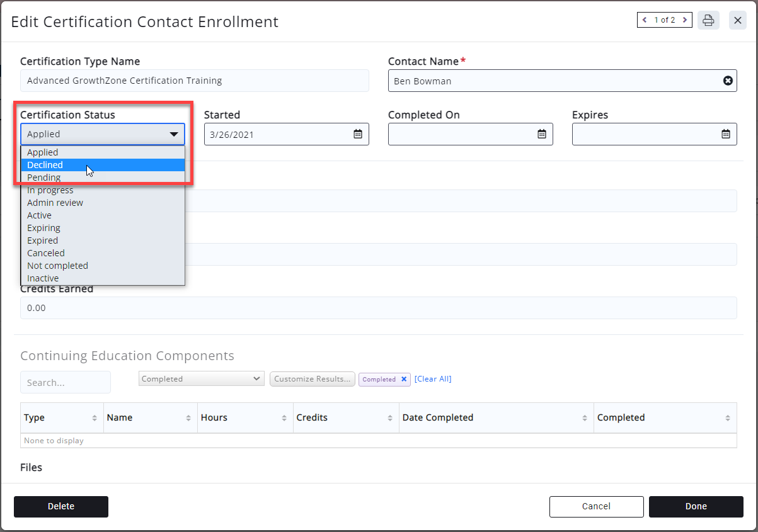Go to previous record arrow in pager

coord(645,20)
